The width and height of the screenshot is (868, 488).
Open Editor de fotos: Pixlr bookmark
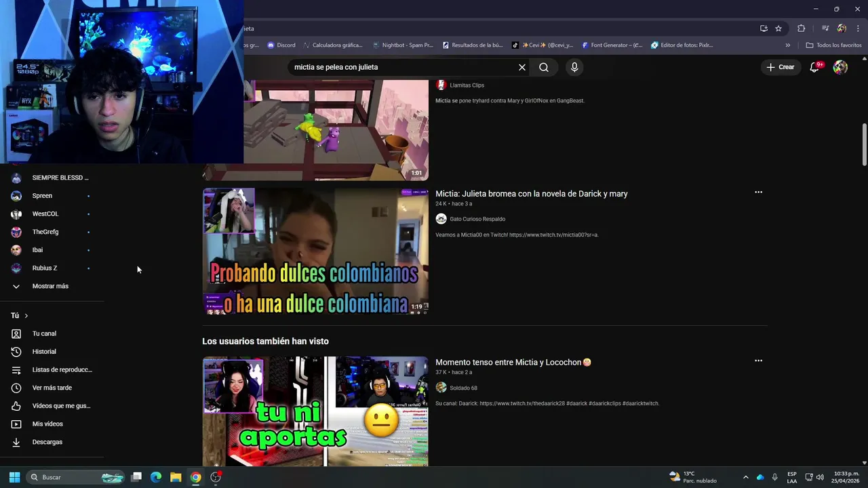pyautogui.click(x=682, y=45)
